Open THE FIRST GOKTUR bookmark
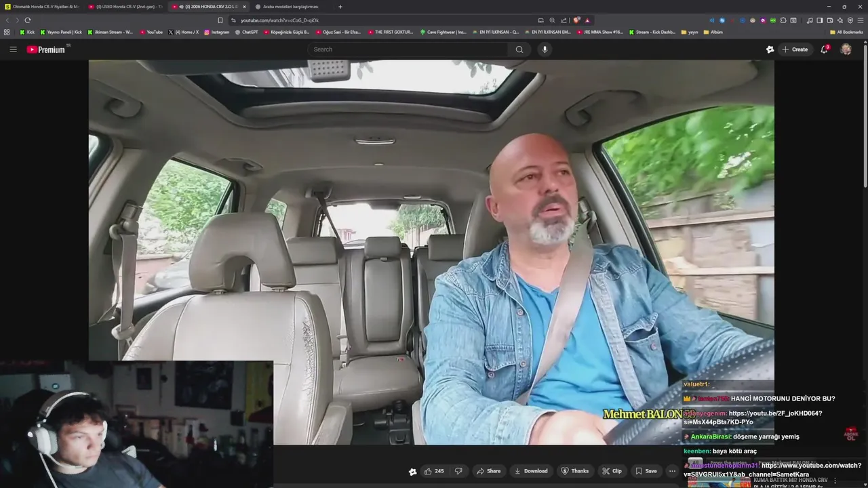This screenshot has width=868, height=488. pos(391,32)
